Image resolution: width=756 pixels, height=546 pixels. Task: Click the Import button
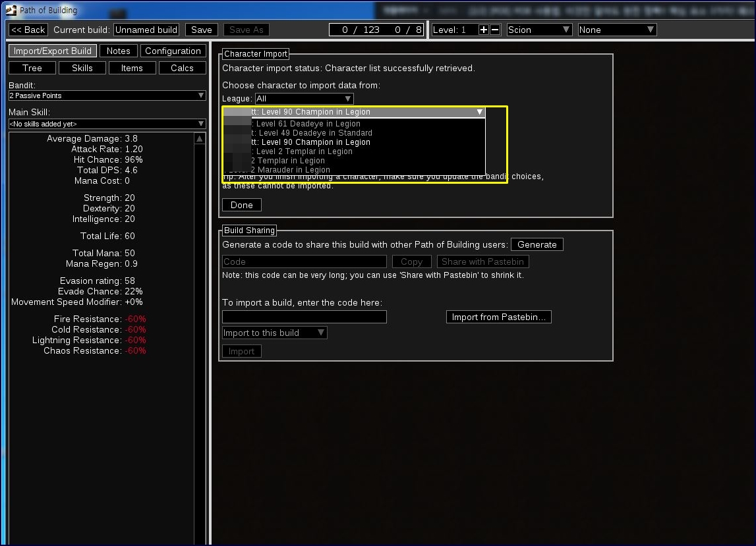click(x=241, y=351)
